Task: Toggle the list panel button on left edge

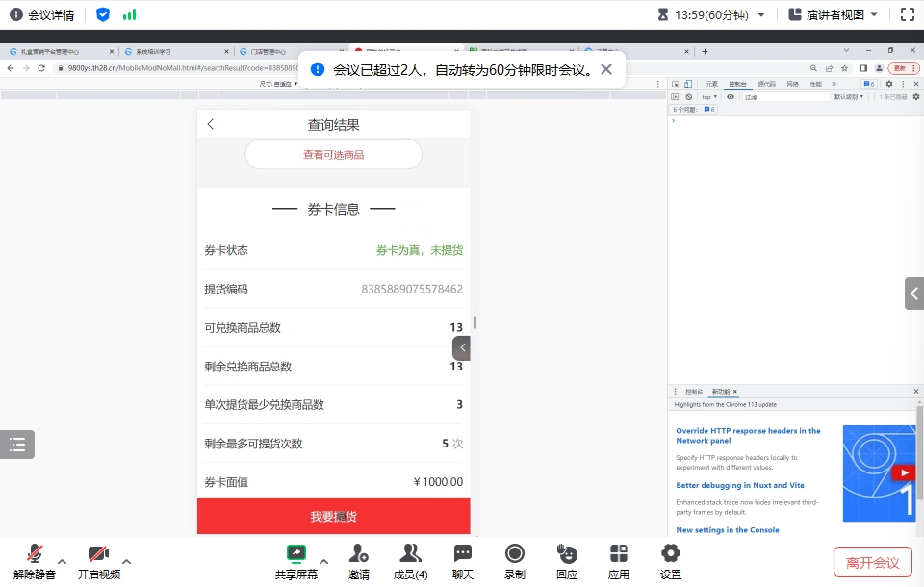Action: (17, 444)
